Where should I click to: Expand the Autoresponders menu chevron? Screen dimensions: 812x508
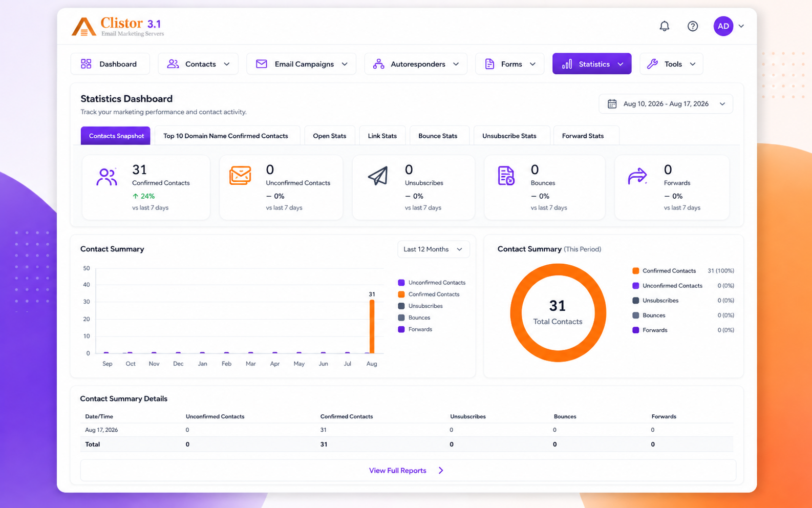[456, 64]
